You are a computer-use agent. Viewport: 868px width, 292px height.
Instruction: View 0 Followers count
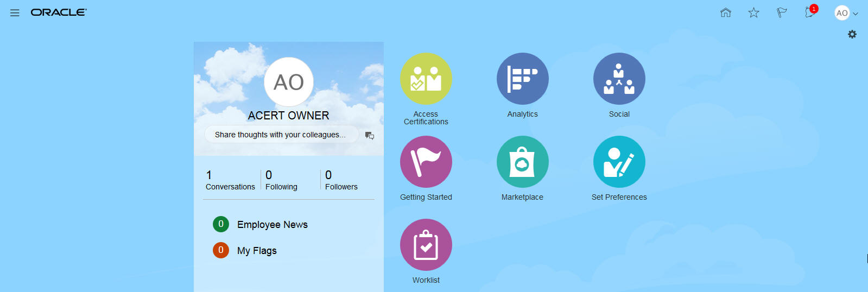point(341,180)
